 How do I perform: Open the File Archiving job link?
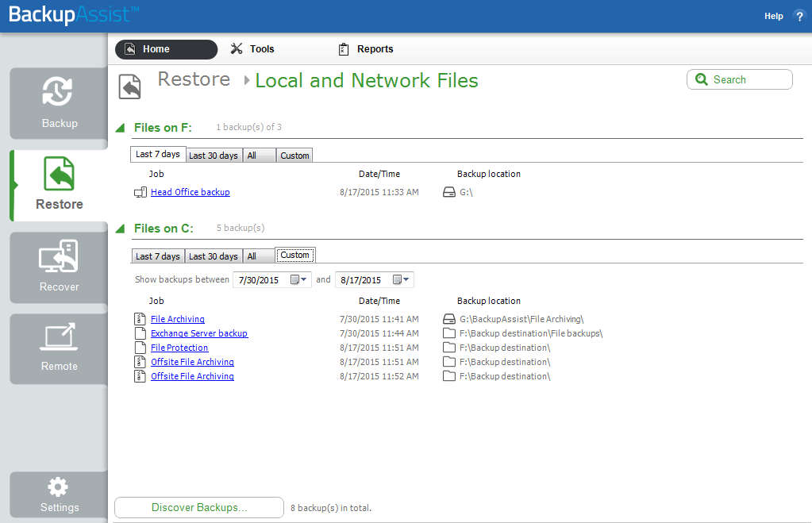pos(178,319)
